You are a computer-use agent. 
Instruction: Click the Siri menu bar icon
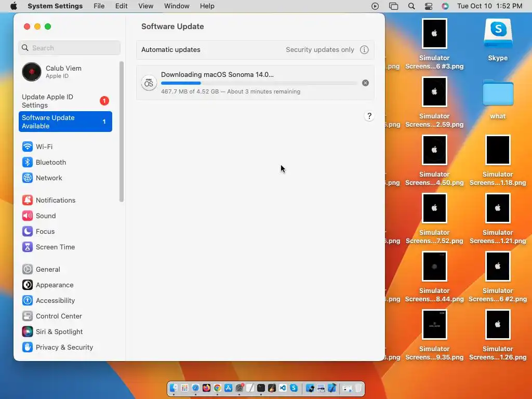445,6
